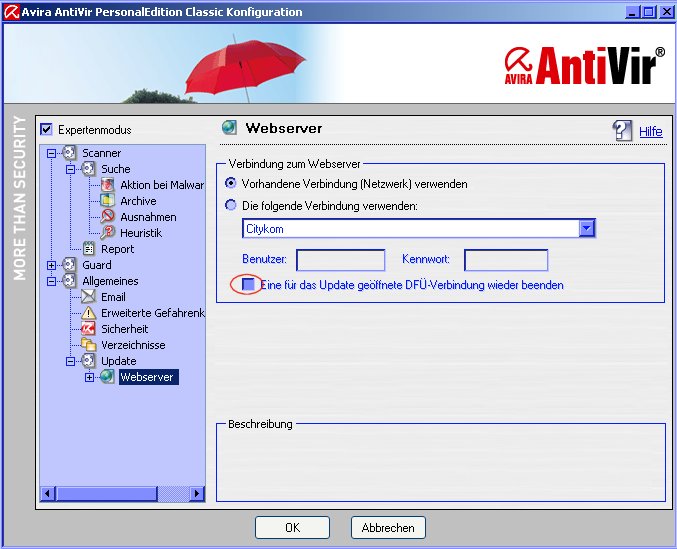The image size is (677, 549).
Task: Click the Archive icon in tree
Action: coord(108,201)
